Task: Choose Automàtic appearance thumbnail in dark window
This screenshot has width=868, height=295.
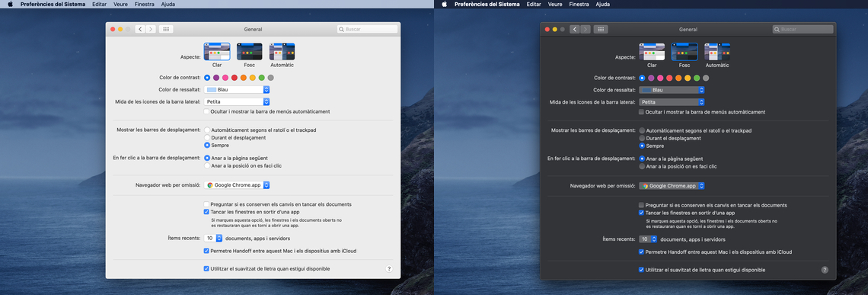Action: 717,52
